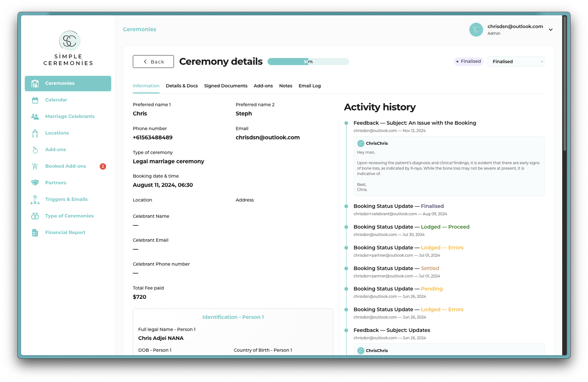Open Triggers & Emails in the sidebar
Viewport: 588px width, 382px height.
(68, 199)
